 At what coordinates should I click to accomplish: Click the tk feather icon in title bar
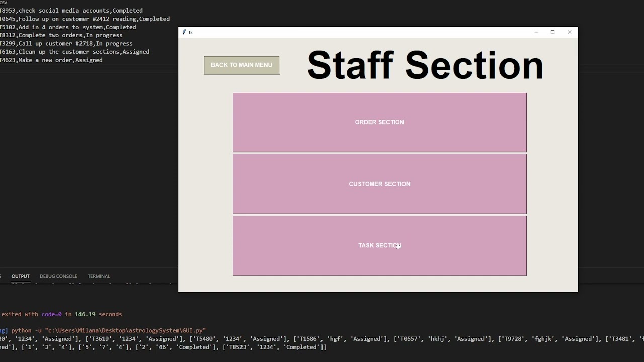[184, 32]
